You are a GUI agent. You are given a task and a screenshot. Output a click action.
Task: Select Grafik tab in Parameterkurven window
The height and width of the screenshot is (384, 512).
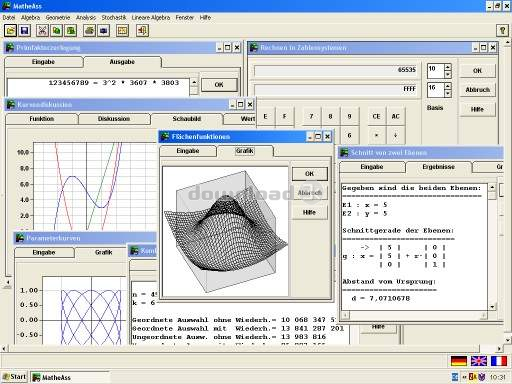pyautogui.click(x=103, y=252)
